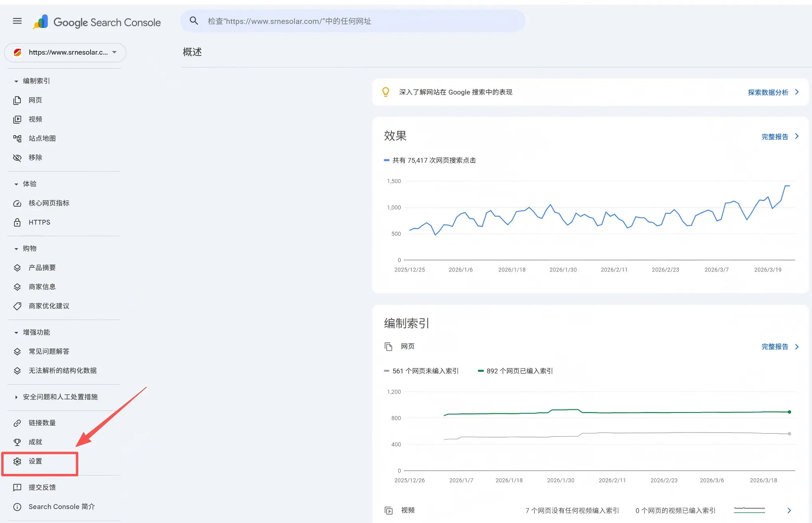Click the gray 未编入索引 legend swatch

[x=386, y=371]
